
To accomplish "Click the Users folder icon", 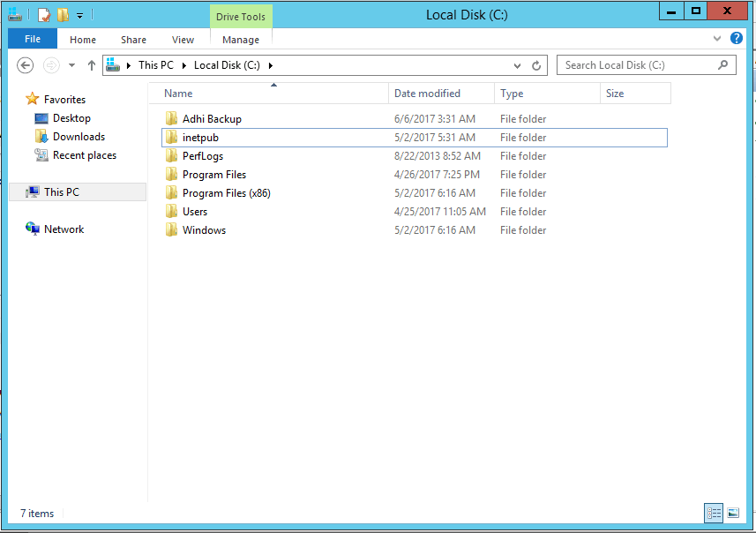I will point(171,211).
